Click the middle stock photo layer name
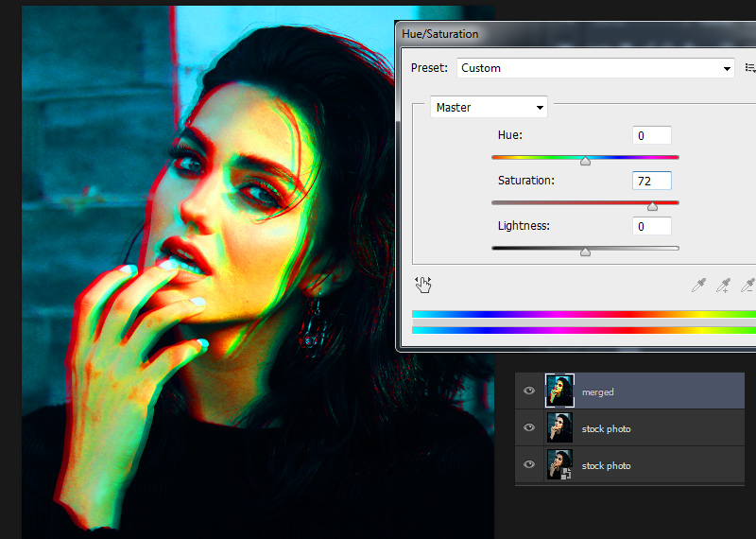 point(606,428)
